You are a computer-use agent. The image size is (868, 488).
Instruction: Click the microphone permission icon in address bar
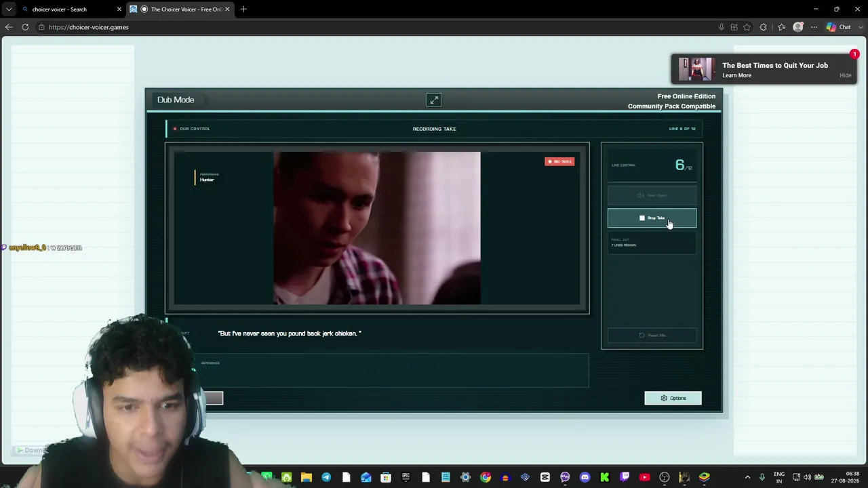point(721,27)
